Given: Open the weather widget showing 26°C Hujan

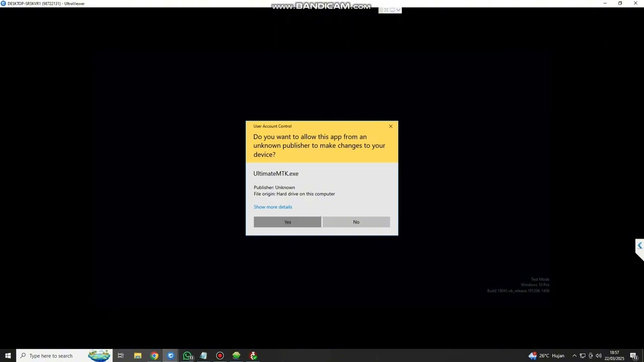Looking at the screenshot, I should pos(546,355).
